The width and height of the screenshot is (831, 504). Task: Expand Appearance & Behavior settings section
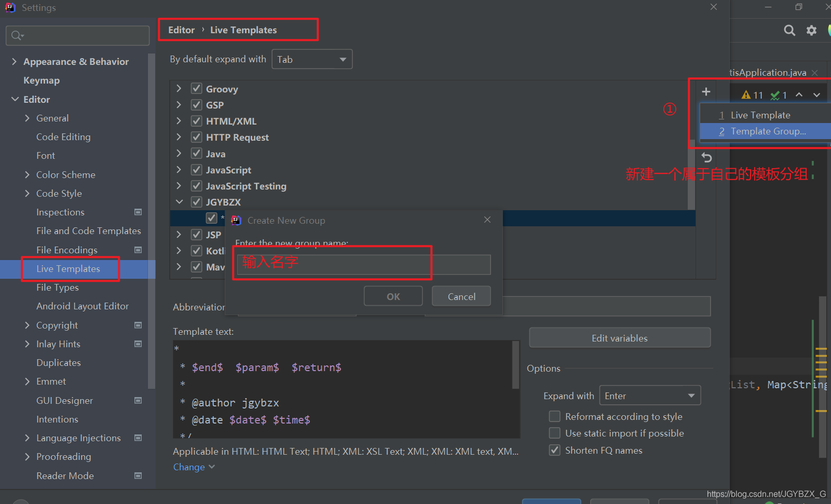14,61
